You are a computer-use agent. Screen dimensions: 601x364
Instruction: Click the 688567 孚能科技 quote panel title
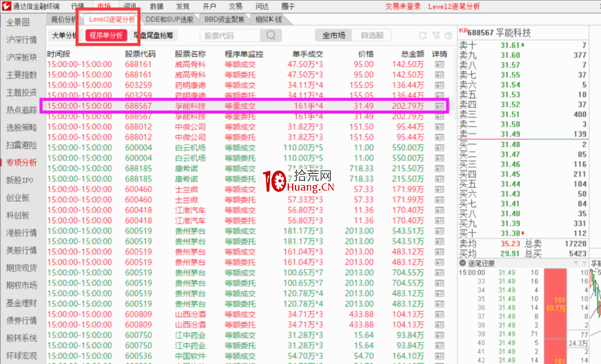click(499, 33)
